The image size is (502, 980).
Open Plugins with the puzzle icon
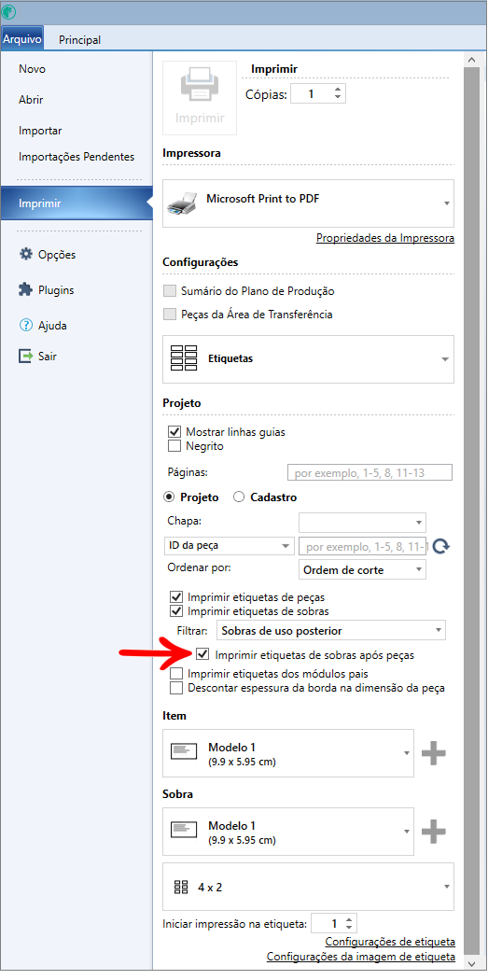(25, 290)
